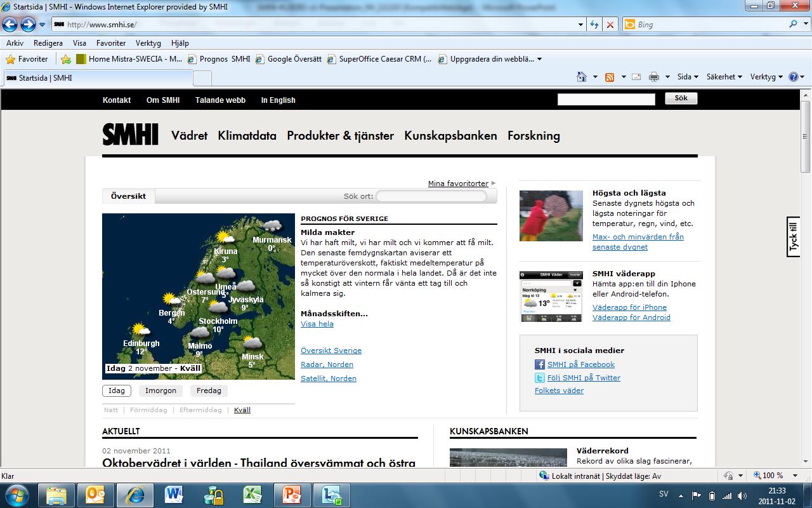Click the zoom magnifier icon in status bar

[x=757, y=476]
